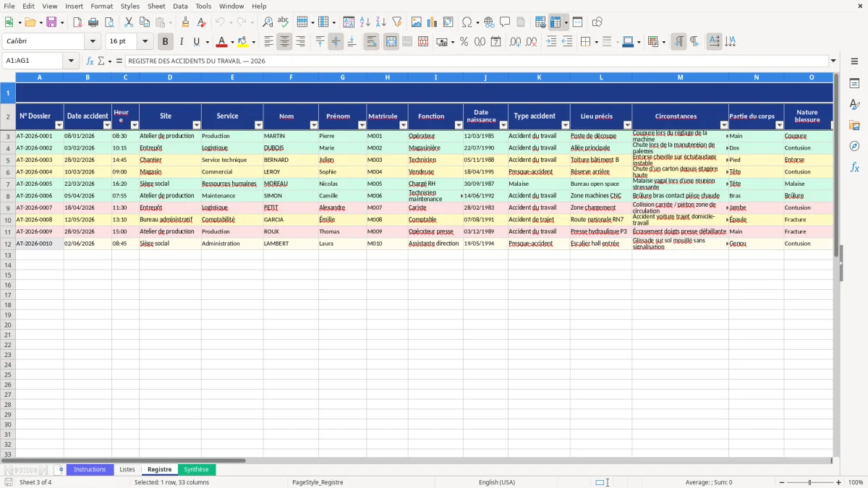Click Sort Ascending icon
Image resolution: width=868 pixels, height=488 pixels.
(x=365, y=22)
